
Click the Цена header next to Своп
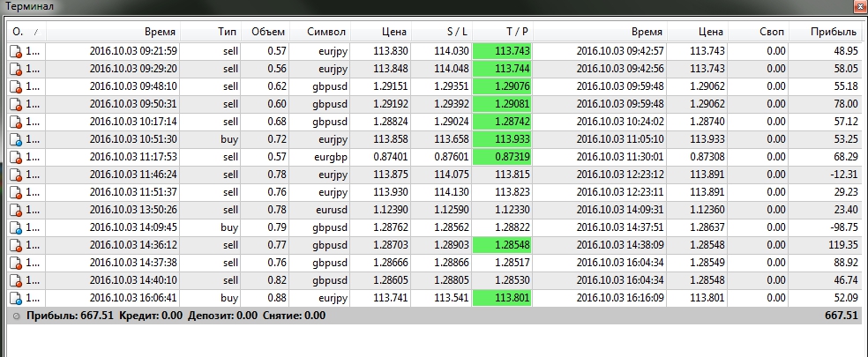click(697, 32)
